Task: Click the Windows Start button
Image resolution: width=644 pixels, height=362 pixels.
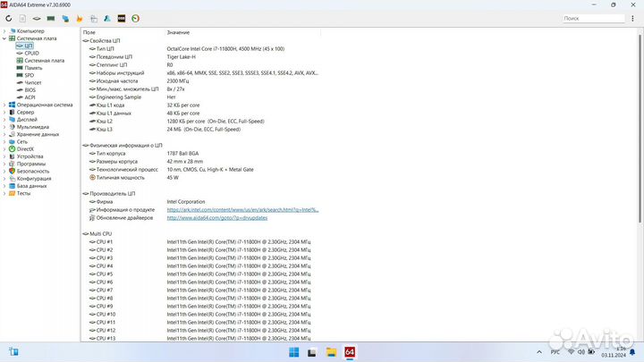Action: 292,351
